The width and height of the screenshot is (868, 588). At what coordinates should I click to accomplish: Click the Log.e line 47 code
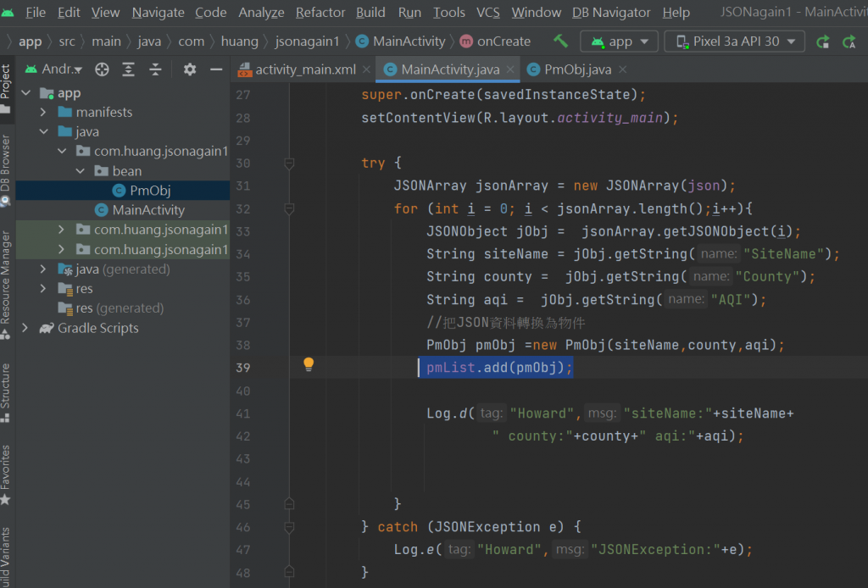click(573, 549)
